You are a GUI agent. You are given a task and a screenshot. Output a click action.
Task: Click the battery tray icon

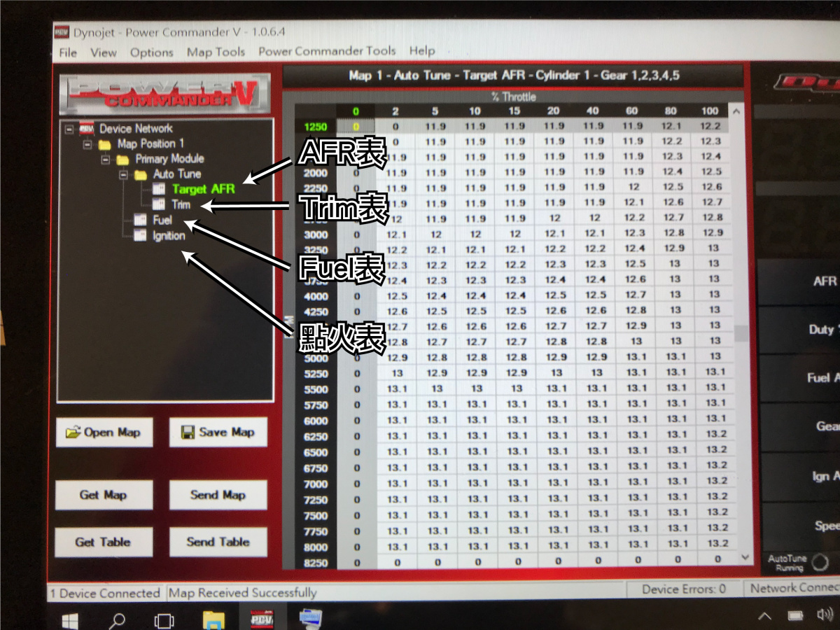pos(796,616)
